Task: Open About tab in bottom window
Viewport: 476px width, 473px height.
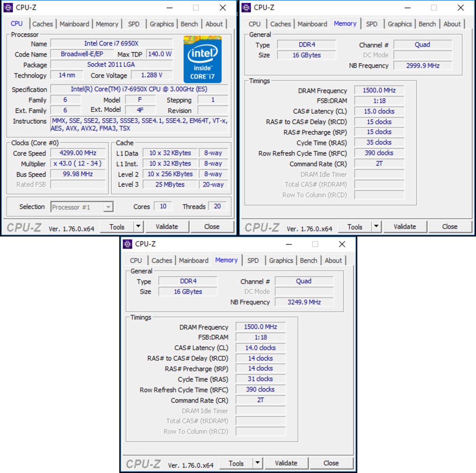Action: [x=333, y=260]
